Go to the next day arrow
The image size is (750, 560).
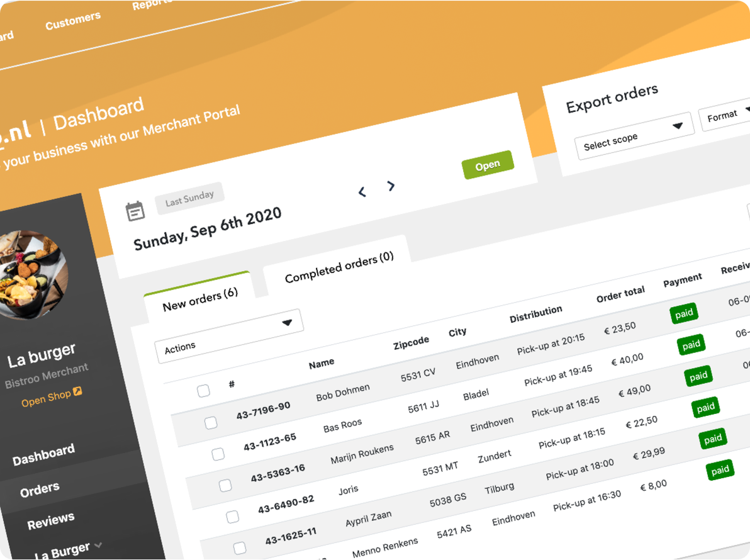pyautogui.click(x=391, y=186)
